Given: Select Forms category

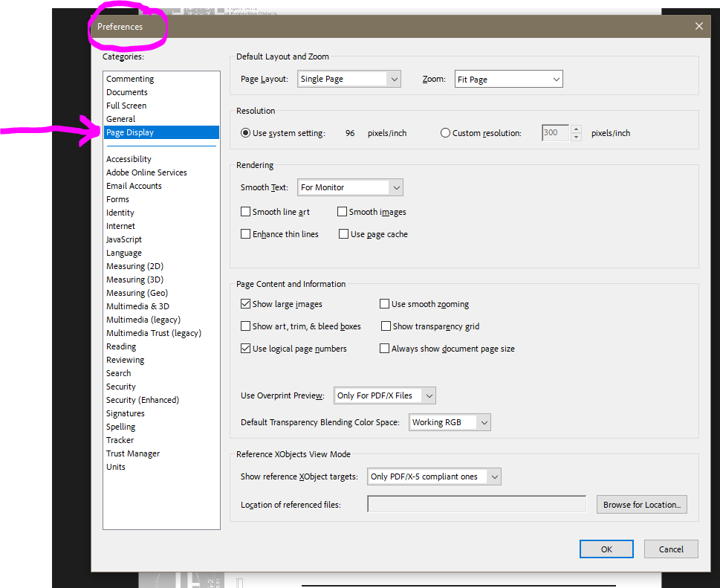Looking at the screenshot, I should click(117, 199).
